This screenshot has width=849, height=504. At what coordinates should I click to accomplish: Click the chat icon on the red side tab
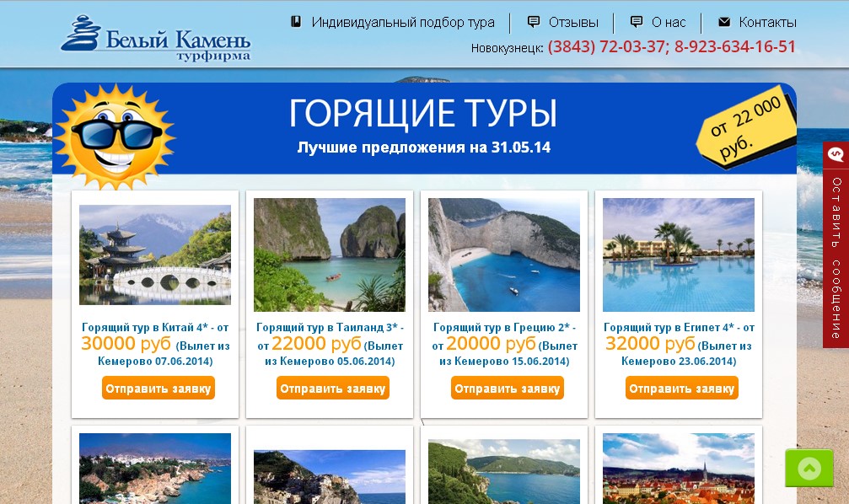coord(836,154)
